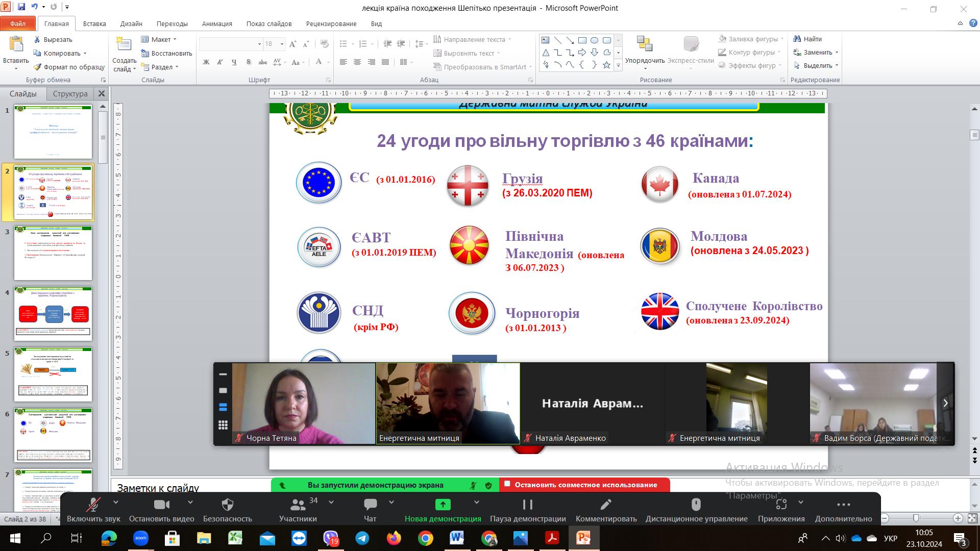Toggle text shadow (S) formatting
The height and width of the screenshot is (551, 980).
249,62
